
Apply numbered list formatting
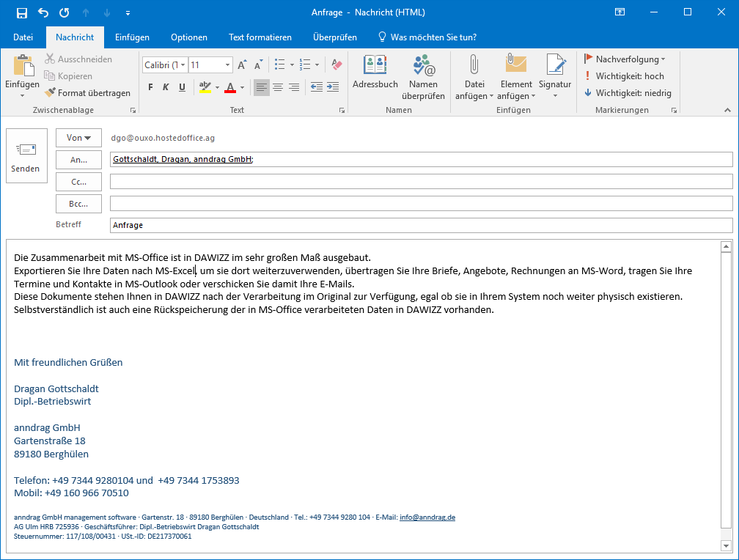coord(306,65)
